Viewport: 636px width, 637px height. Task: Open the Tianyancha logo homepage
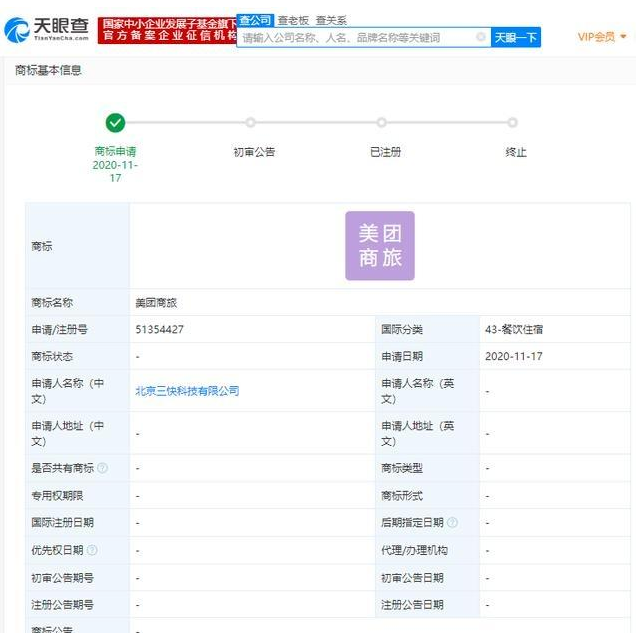click(x=46, y=29)
